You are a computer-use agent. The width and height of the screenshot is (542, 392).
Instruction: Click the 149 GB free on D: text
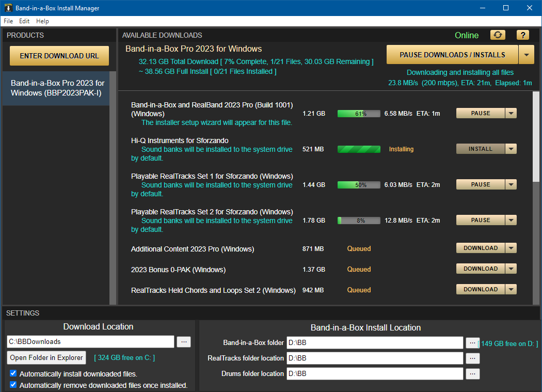tap(508, 343)
